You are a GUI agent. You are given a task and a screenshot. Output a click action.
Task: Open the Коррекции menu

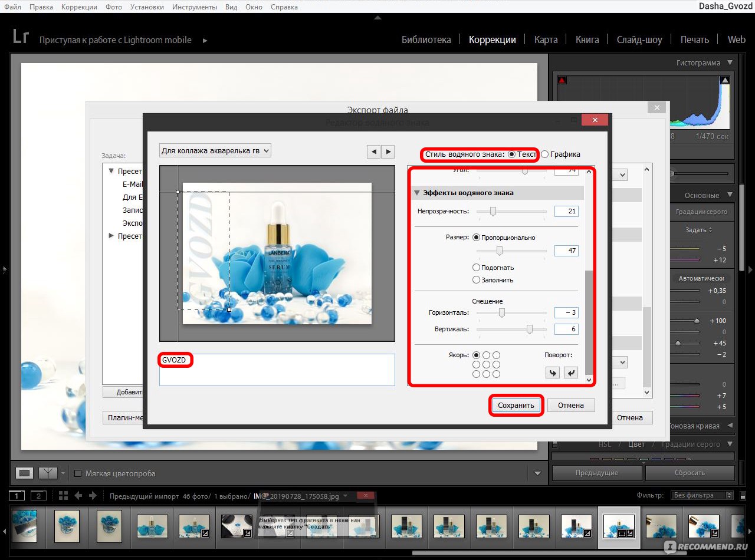coord(79,7)
